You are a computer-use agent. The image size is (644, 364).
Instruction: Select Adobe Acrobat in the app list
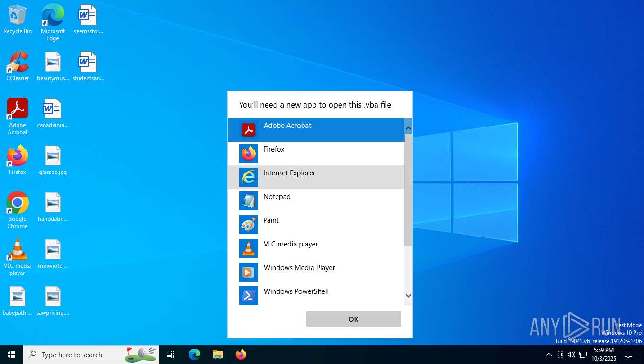point(316,130)
